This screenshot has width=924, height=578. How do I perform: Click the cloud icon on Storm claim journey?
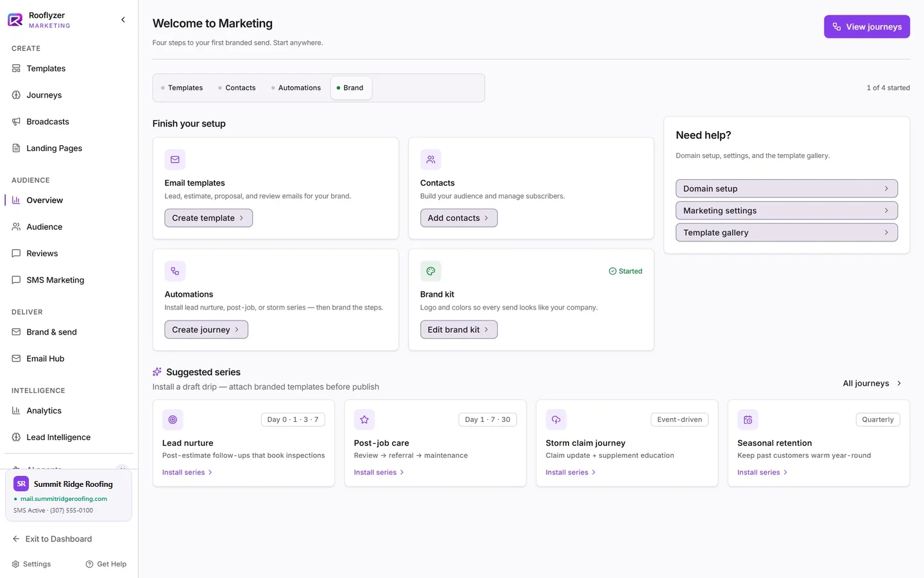coord(556,419)
